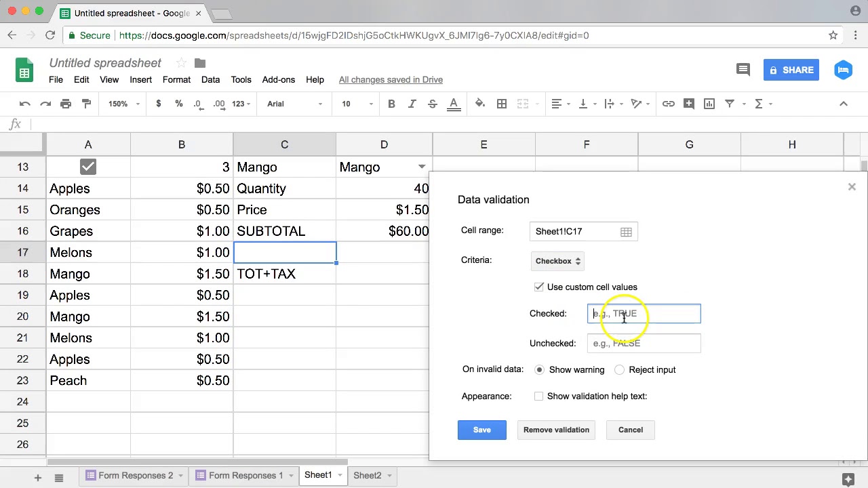Image resolution: width=868 pixels, height=488 pixels.
Task: Open Form Responses 2 tab menu arrow
Action: [x=180, y=476]
